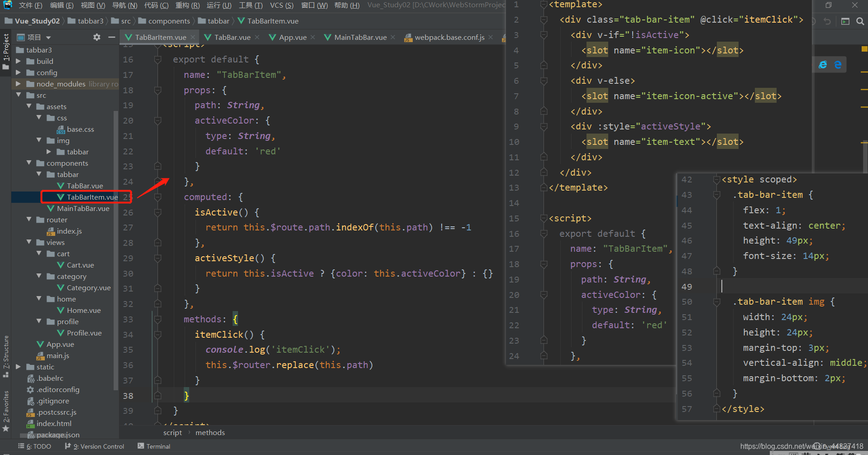Click the run anything window icon

(x=845, y=21)
